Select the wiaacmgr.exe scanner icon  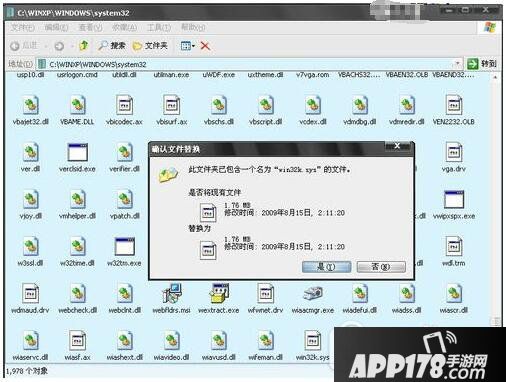(313, 293)
